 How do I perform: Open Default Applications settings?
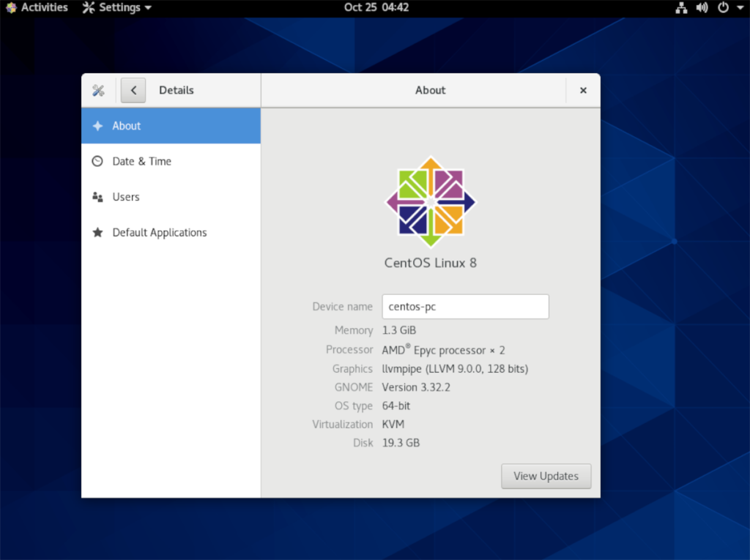159,232
